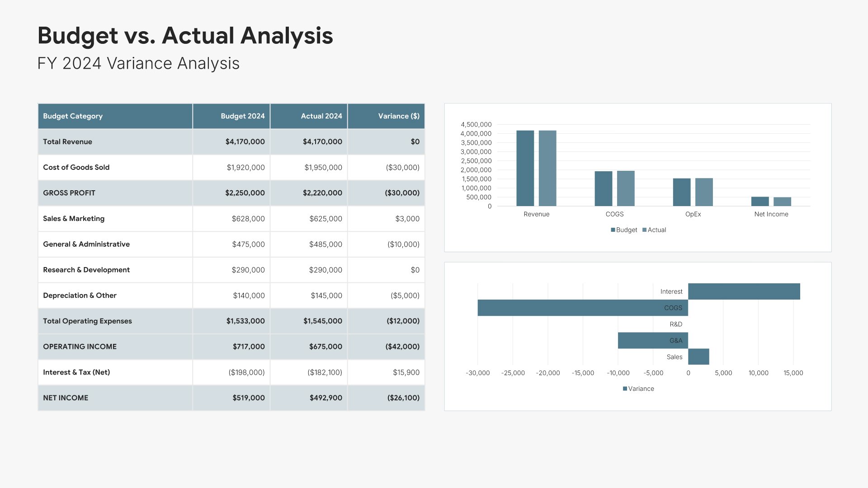
Task: Select the G&A variance bar
Action: pyautogui.click(x=652, y=341)
